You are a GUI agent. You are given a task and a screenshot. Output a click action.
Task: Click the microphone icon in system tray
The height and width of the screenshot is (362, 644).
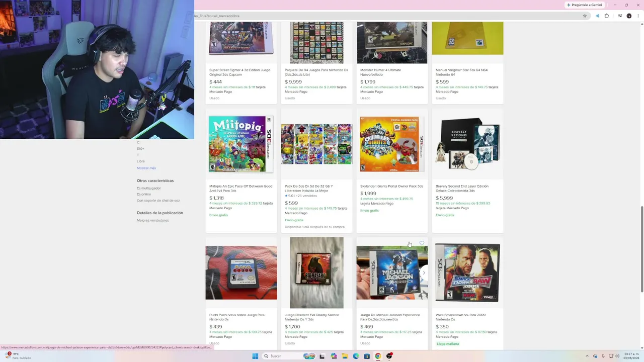[x=603, y=356]
